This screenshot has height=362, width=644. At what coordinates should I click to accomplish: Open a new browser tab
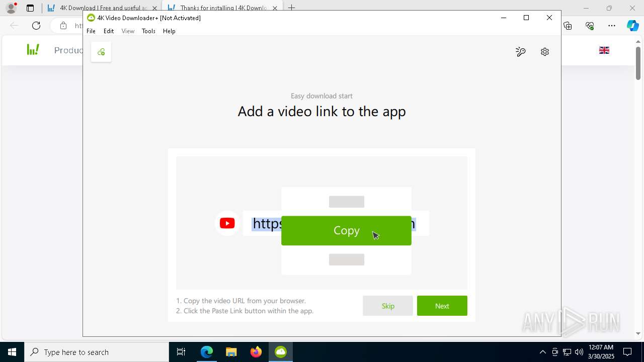point(291,8)
